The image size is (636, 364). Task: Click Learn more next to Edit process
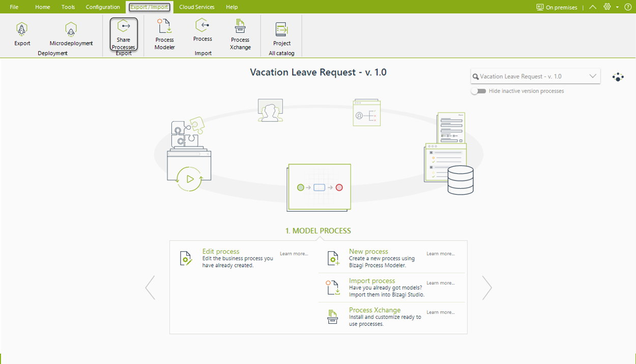coord(294,254)
